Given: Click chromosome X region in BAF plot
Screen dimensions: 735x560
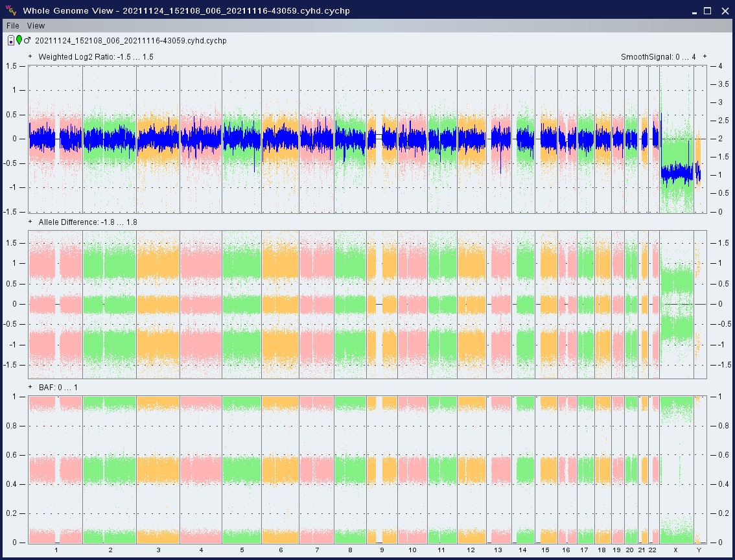Looking at the screenshot, I should pyautogui.click(x=676, y=469).
